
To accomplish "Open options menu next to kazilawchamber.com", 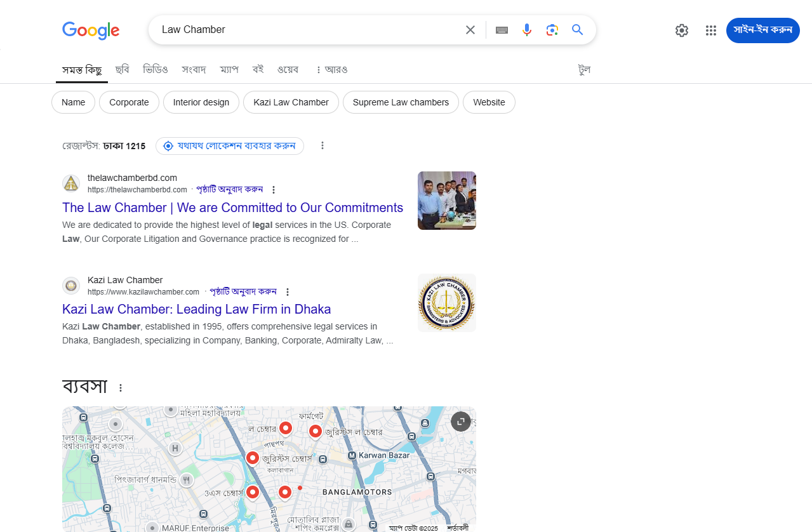I will [x=287, y=292].
